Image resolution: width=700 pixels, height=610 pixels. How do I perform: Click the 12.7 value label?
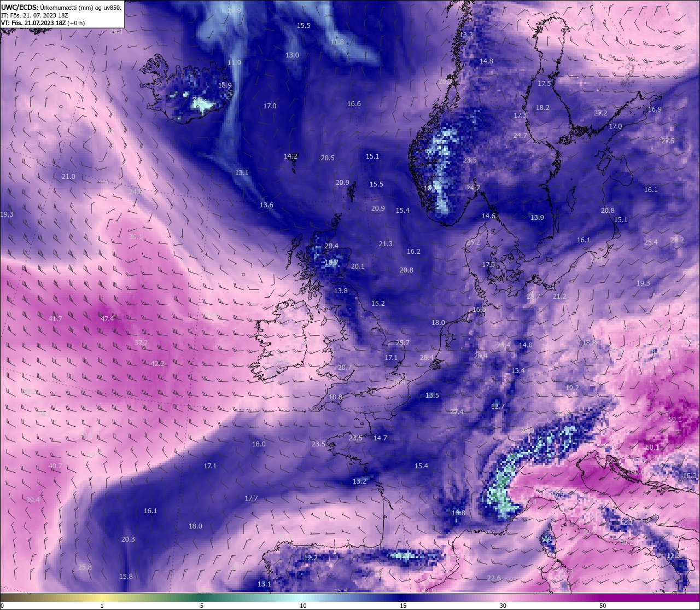(x=498, y=406)
